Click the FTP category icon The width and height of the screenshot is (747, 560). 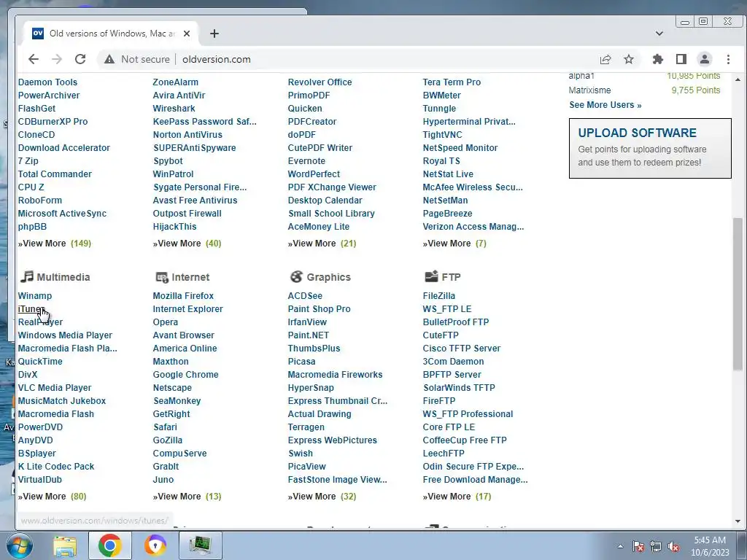coord(431,276)
